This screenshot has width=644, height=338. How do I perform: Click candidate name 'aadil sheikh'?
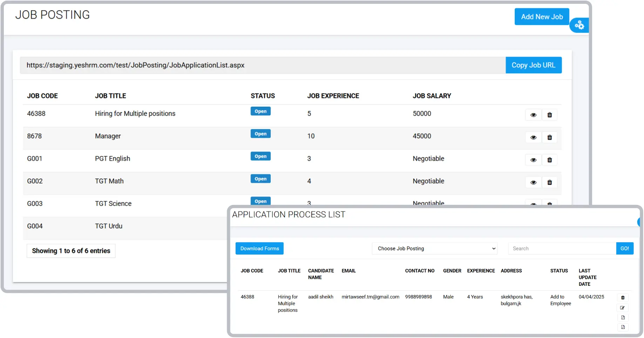(320, 297)
